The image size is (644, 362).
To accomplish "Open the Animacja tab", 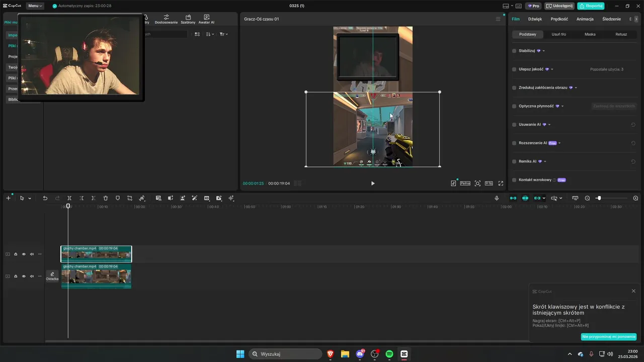I will pos(585,19).
